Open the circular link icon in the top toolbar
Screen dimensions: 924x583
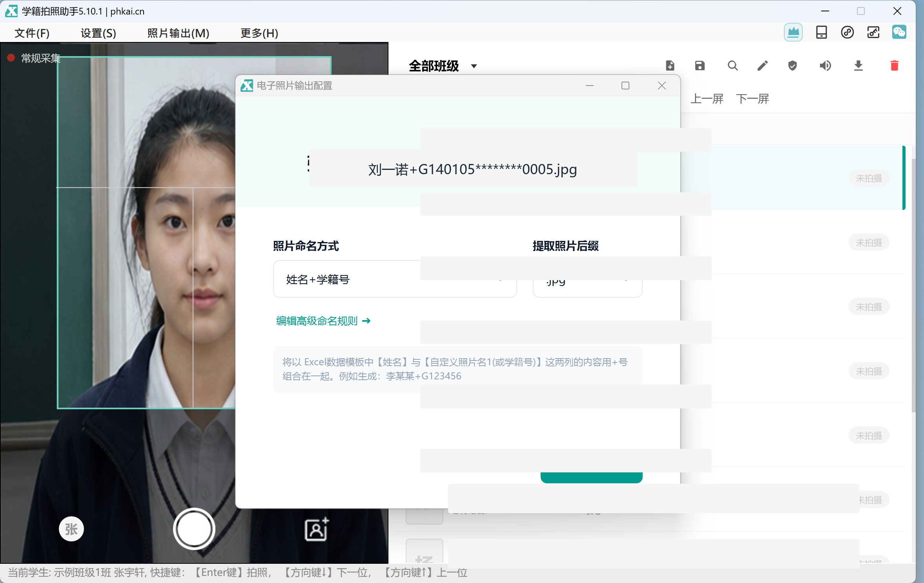point(847,32)
